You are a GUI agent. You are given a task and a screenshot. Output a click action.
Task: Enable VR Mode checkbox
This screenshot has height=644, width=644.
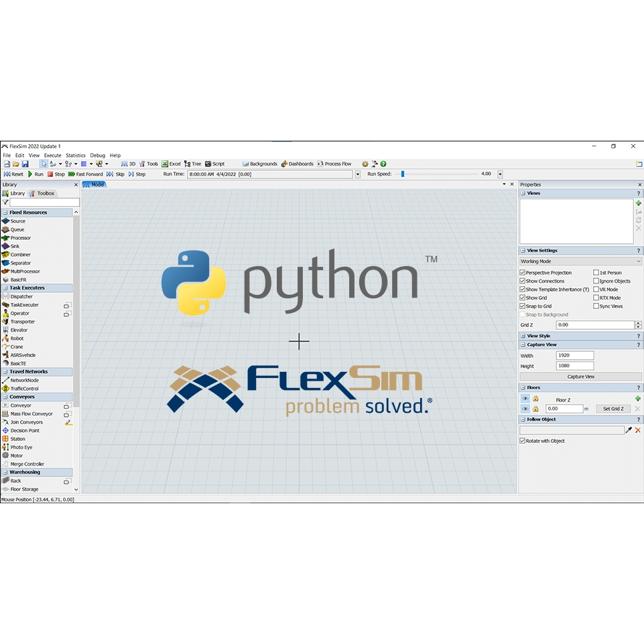(x=596, y=289)
